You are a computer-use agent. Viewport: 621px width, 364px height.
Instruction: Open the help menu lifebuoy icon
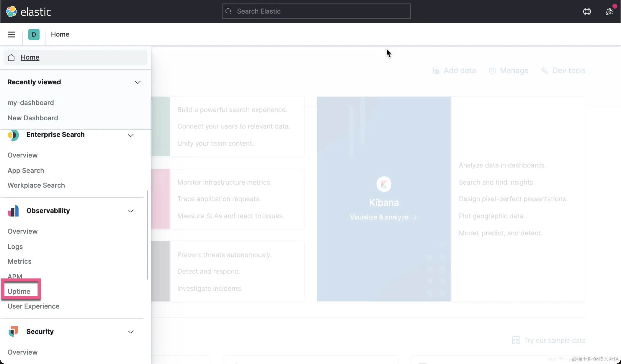587,12
